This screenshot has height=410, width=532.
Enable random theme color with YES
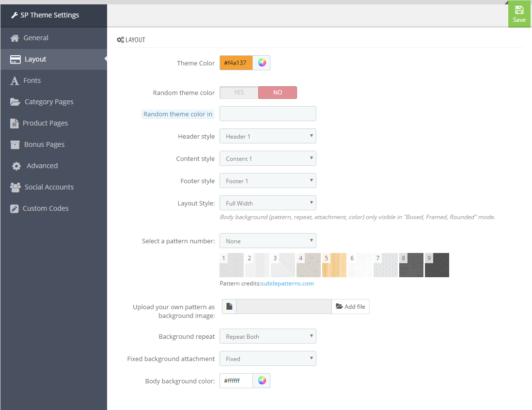pos(239,93)
